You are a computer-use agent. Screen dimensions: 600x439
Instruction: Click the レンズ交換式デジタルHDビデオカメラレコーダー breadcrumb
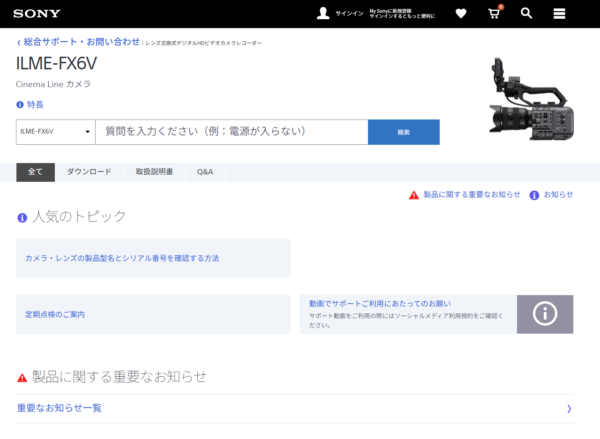point(204,43)
